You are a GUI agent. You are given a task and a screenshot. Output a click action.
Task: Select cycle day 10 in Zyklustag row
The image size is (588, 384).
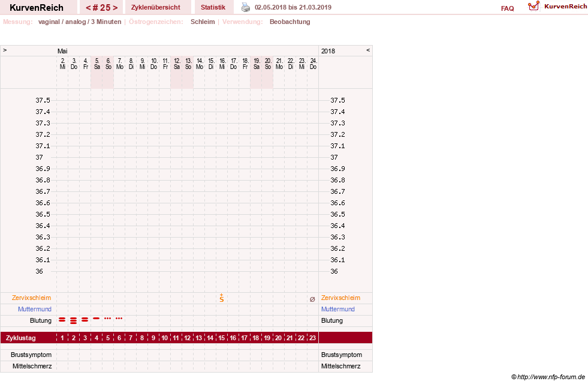pos(165,338)
